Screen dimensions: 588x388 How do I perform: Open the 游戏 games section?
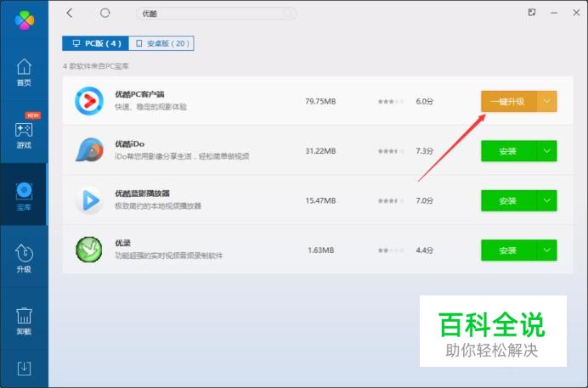click(24, 135)
